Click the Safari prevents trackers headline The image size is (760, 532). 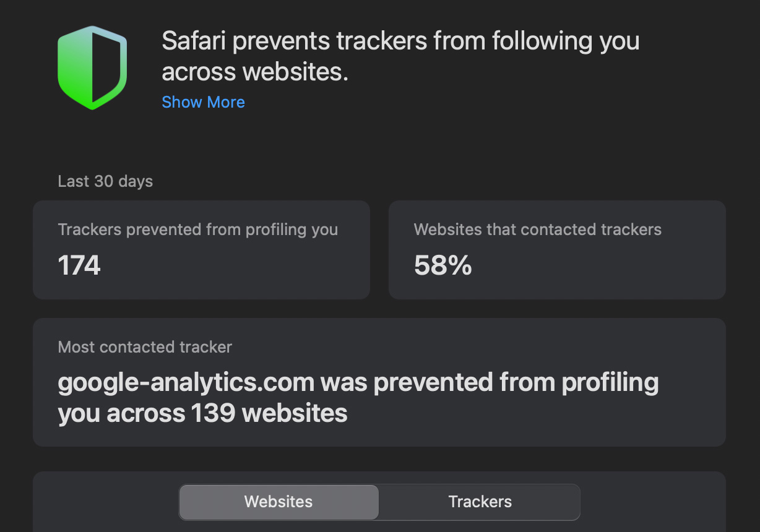400,56
